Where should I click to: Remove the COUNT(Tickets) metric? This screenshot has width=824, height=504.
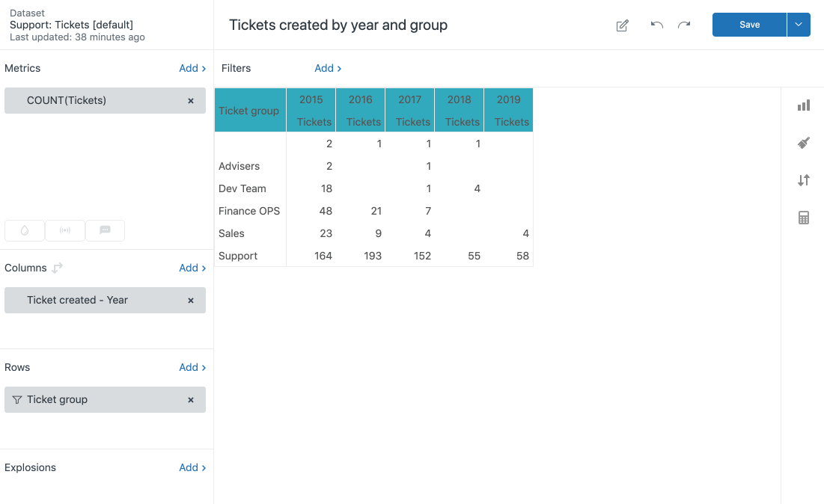point(191,100)
